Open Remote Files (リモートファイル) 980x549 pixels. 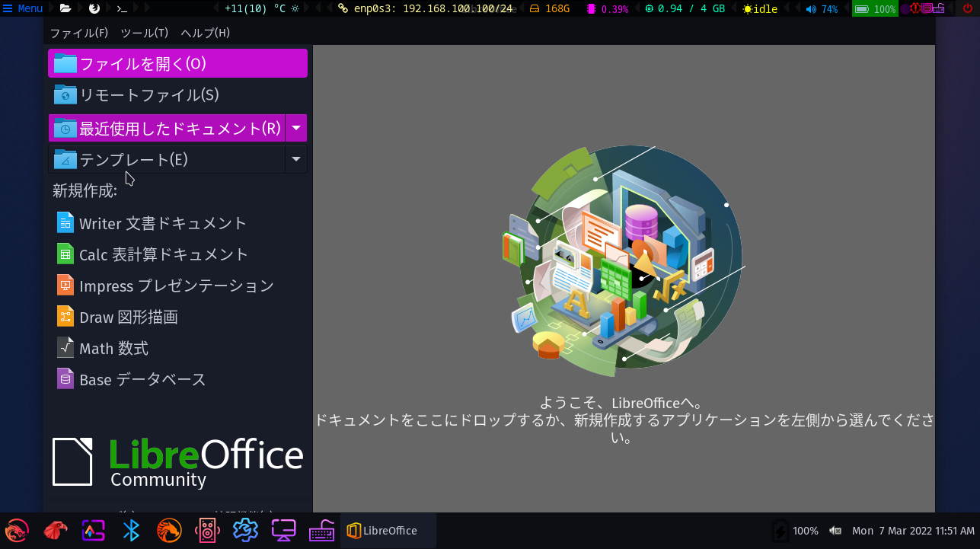[x=177, y=95]
